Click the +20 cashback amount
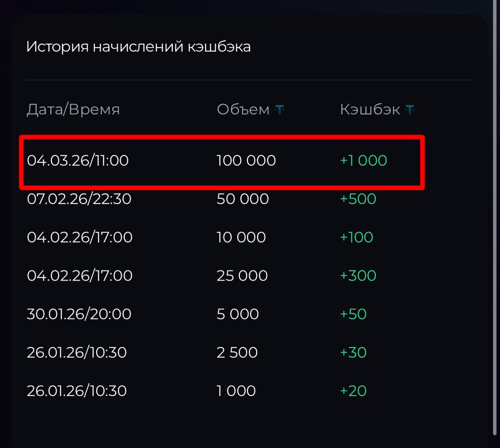500x448 pixels. click(353, 391)
